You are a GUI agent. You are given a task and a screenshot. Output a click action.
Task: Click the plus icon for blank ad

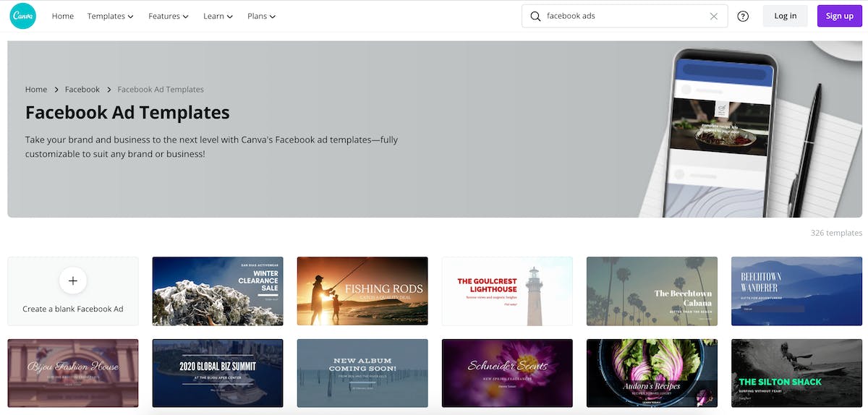pos(73,280)
